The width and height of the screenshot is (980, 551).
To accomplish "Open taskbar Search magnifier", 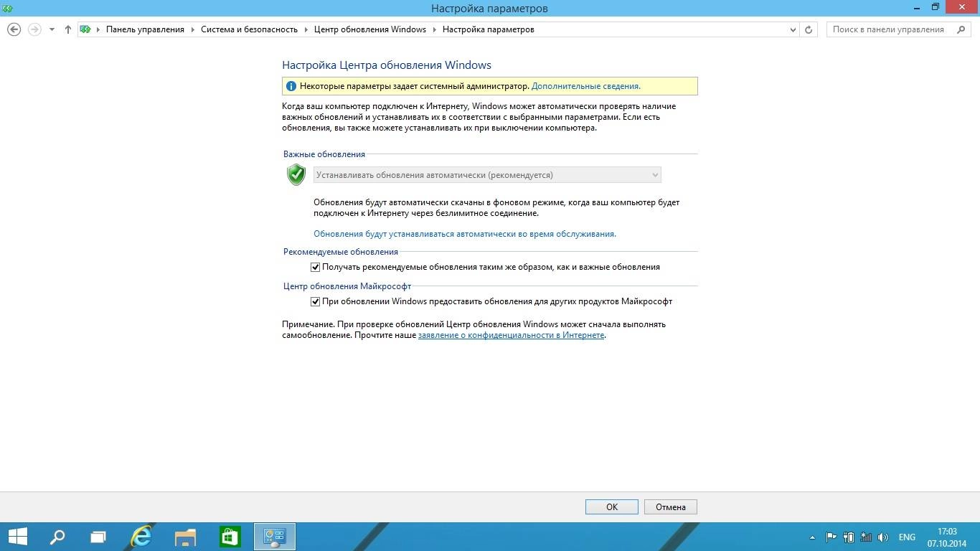I will [57, 537].
